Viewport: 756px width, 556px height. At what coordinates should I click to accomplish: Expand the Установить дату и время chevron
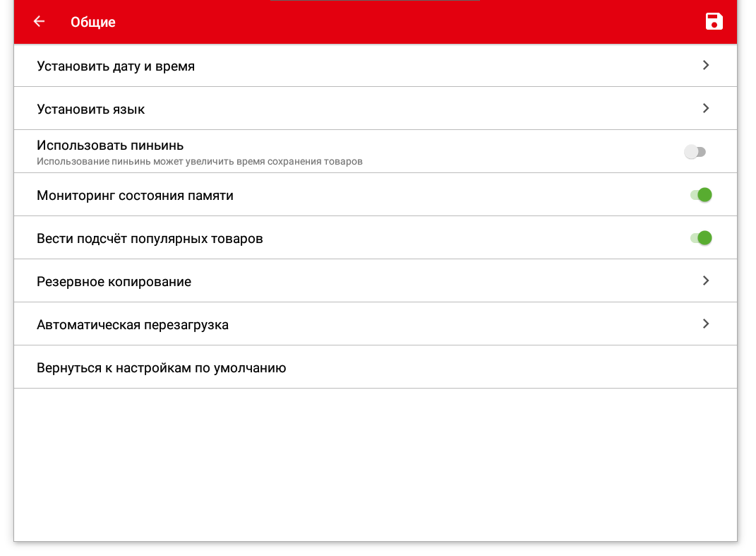(x=706, y=65)
